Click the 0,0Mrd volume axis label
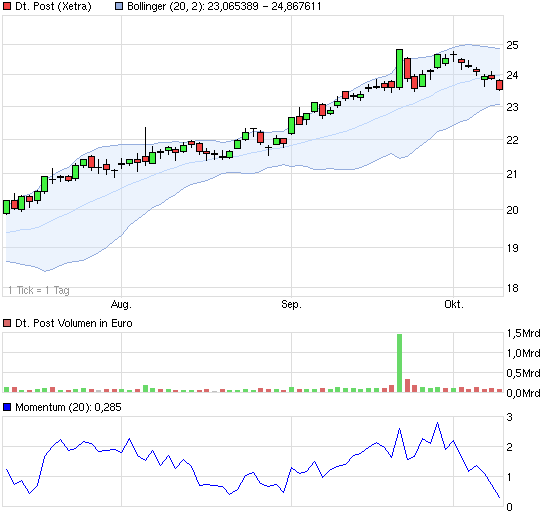This screenshot has width=545, height=515. 523,393
